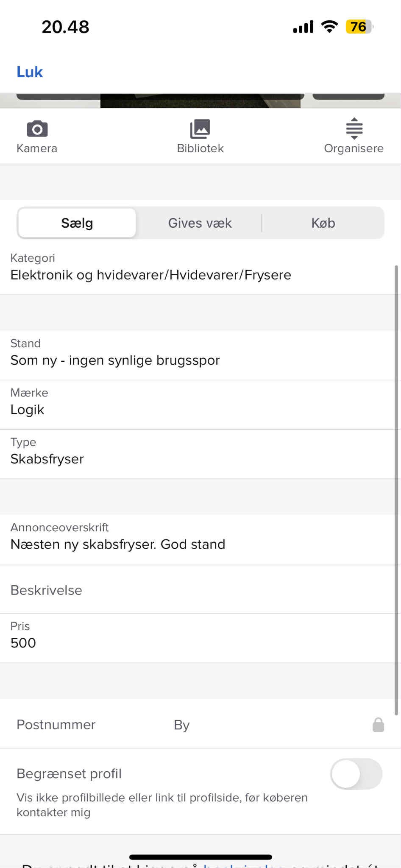Screen dimensions: 401x868
Task: Switch to the Køb tab
Action: pyautogui.click(x=323, y=223)
